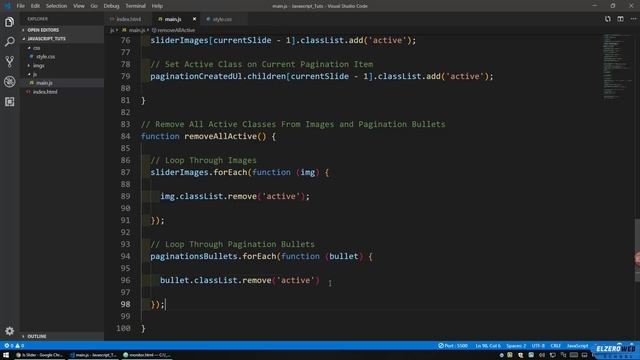Change indentation via Spaces: 2

click(516, 346)
